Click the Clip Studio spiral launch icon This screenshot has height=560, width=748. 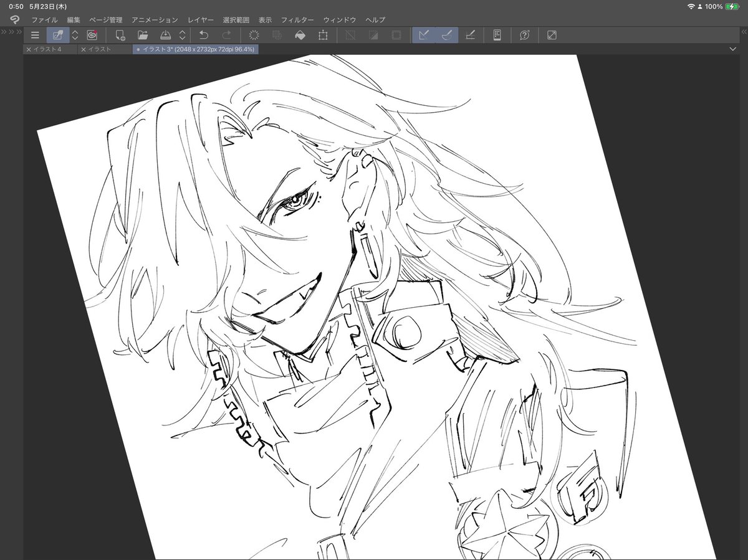click(x=92, y=35)
